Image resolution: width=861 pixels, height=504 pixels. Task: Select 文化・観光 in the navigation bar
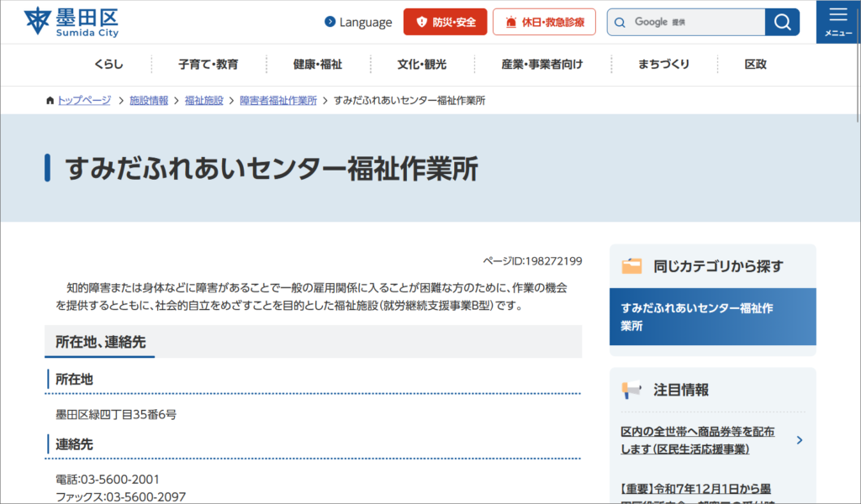[x=422, y=65]
